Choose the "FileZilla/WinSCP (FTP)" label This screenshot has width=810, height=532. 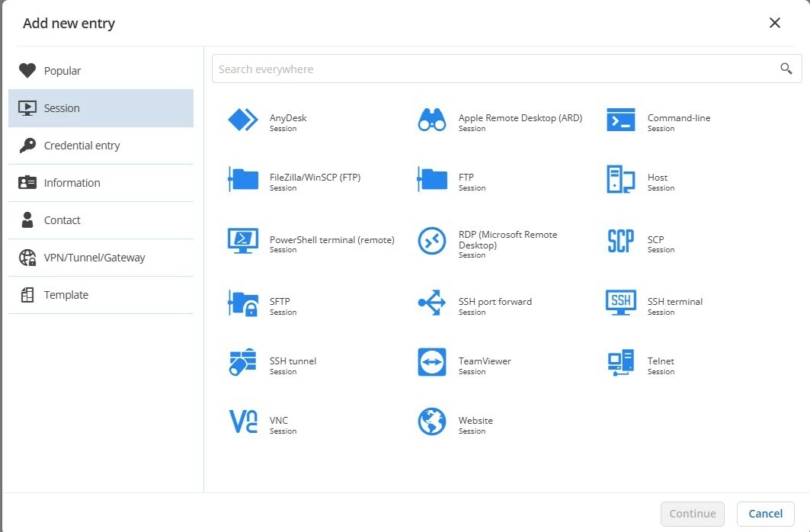tap(315, 177)
